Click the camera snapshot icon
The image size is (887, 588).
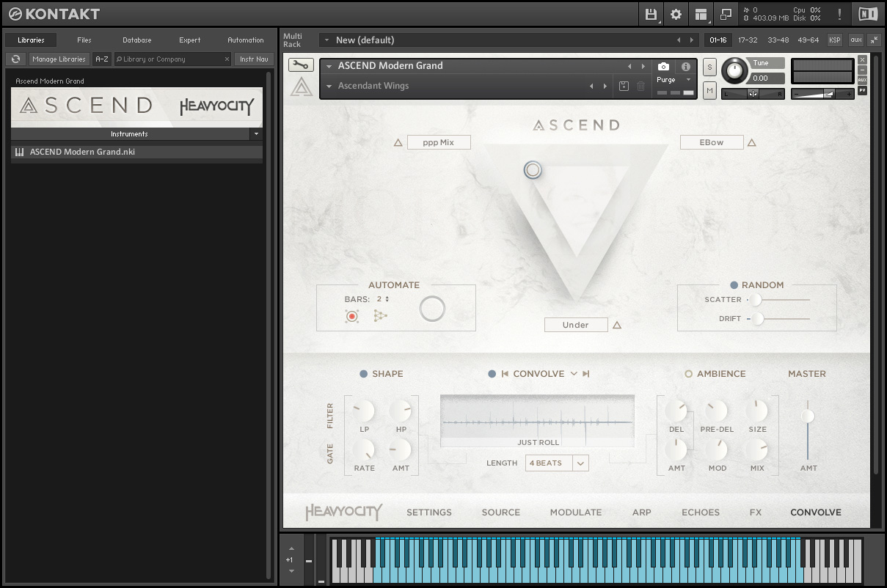point(663,66)
